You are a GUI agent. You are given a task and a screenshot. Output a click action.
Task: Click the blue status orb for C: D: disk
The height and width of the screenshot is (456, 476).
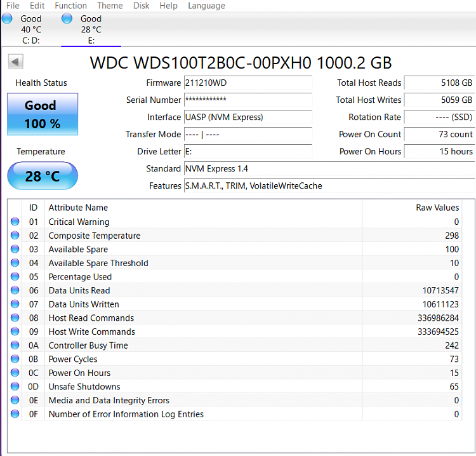[x=7, y=18]
